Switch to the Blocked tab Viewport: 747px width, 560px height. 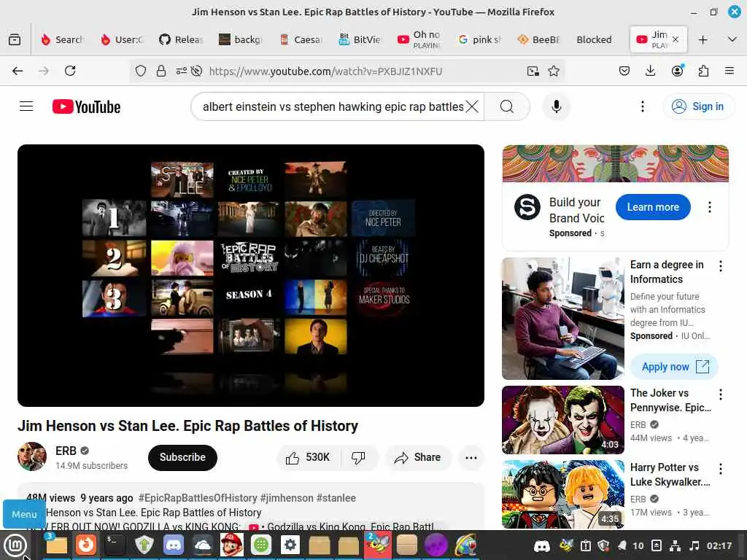point(594,39)
